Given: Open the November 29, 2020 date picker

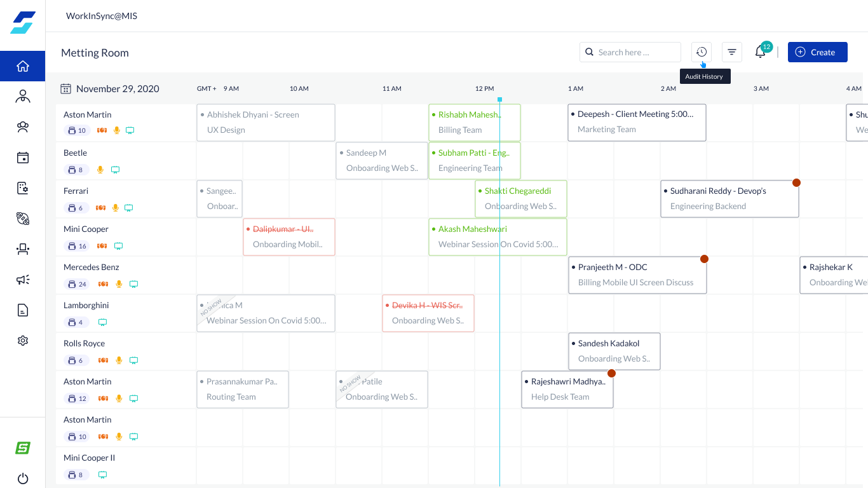Looking at the screenshot, I should 110,89.
